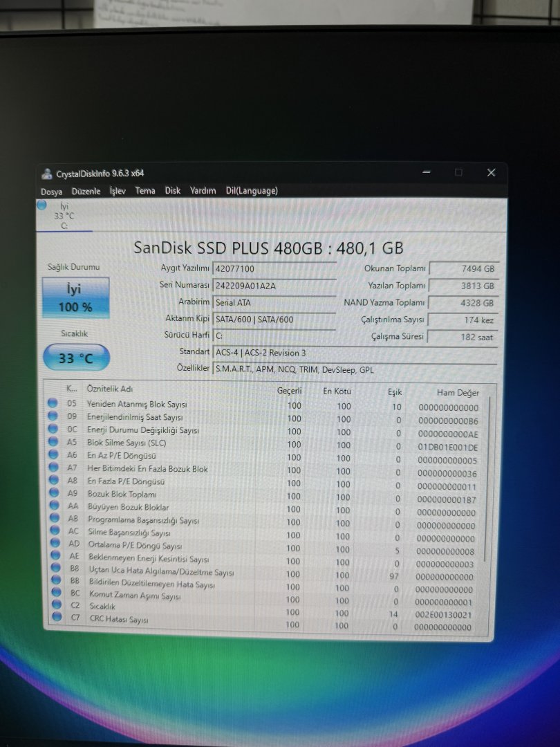This screenshot has width=560, height=747.
Task: Select the CRC Hatası Sayısı attribute name
Action: point(119,619)
